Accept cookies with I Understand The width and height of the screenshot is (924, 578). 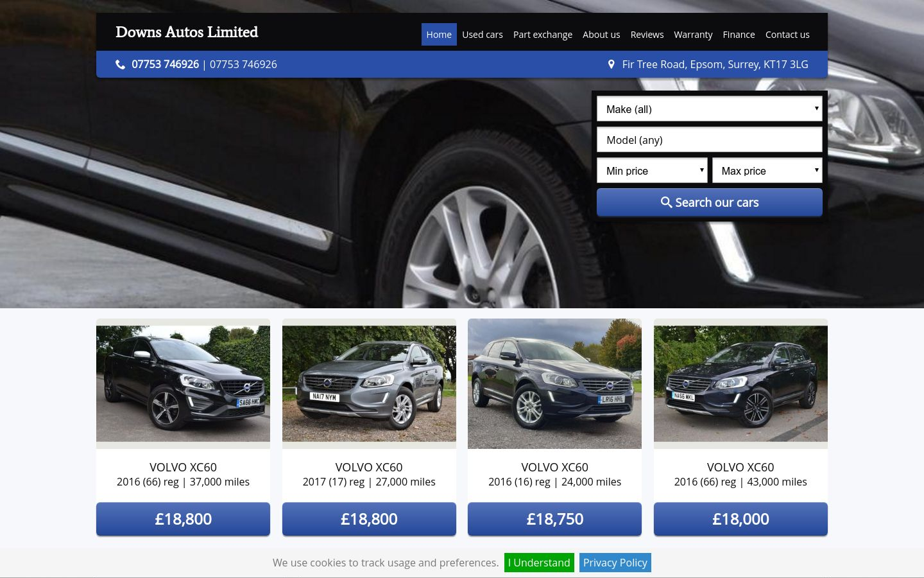coord(539,563)
